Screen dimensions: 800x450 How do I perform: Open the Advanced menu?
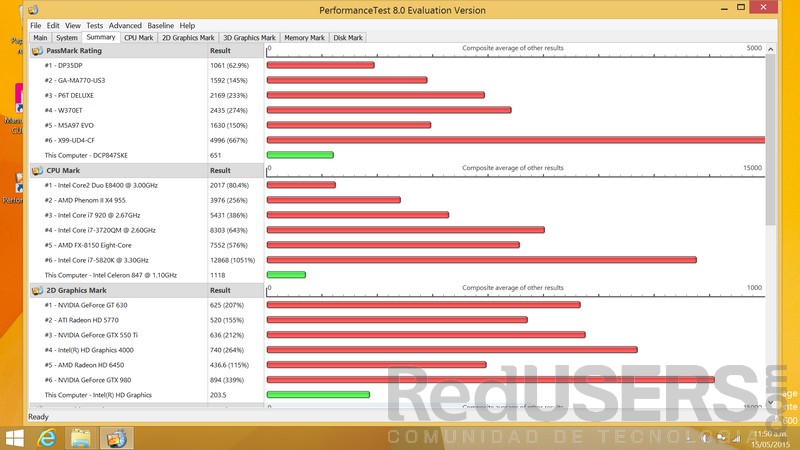point(125,26)
